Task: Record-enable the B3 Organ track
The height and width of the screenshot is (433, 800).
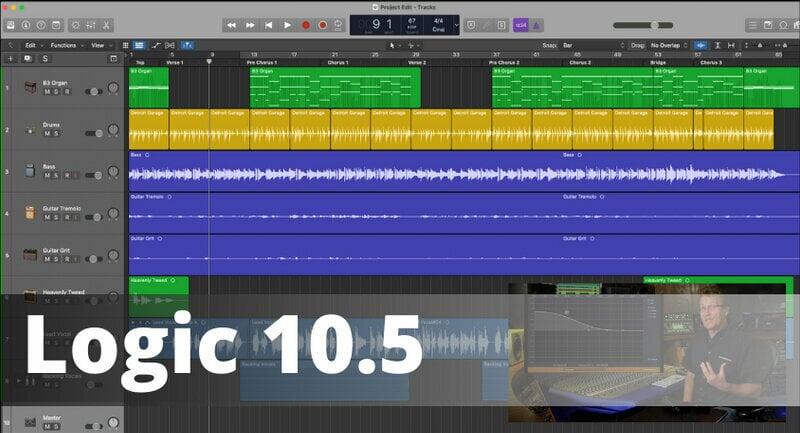Action: 67,91
